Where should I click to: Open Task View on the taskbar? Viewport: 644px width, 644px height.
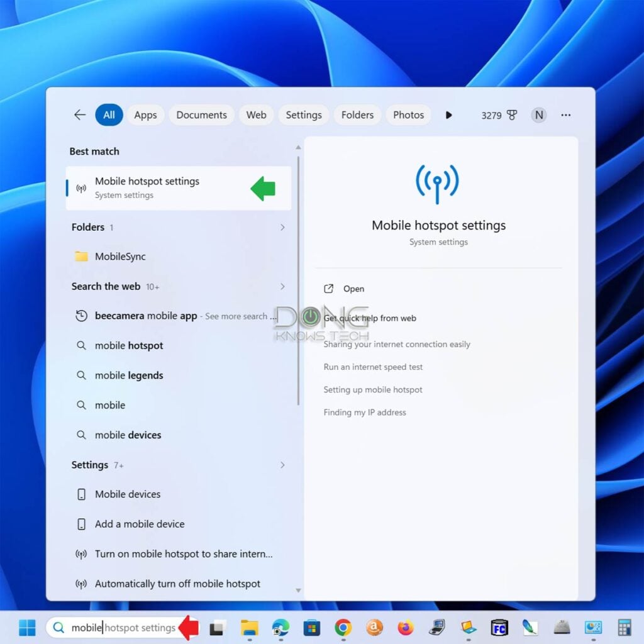[x=218, y=628]
